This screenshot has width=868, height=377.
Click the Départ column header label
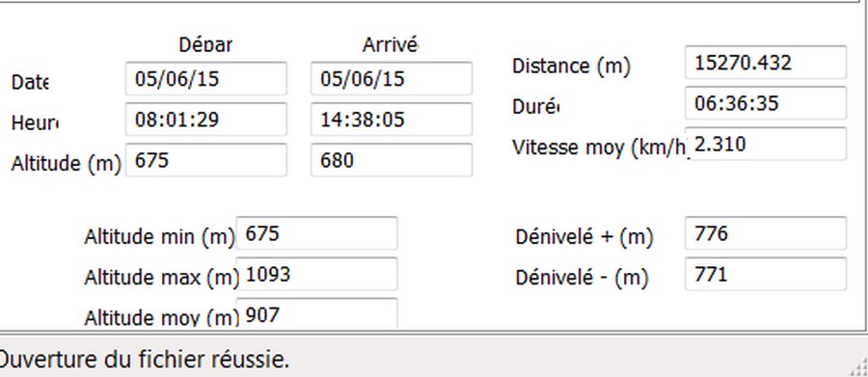[205, 45]
